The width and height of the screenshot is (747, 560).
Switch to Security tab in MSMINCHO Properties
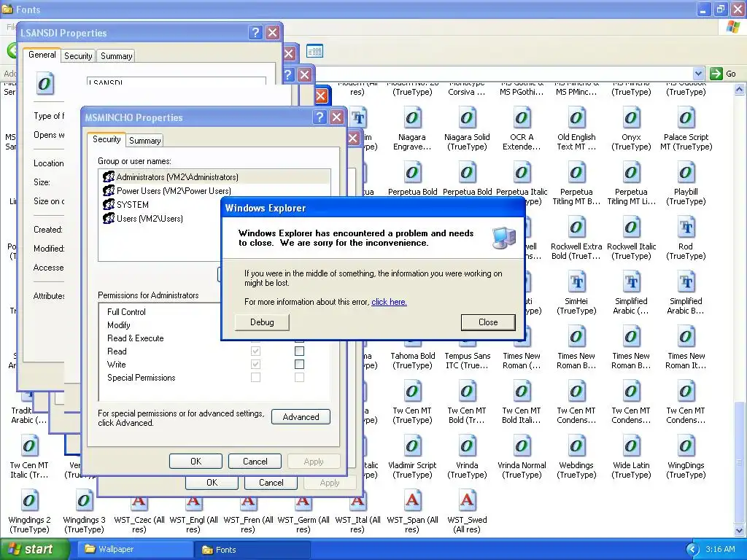(107, 139)
